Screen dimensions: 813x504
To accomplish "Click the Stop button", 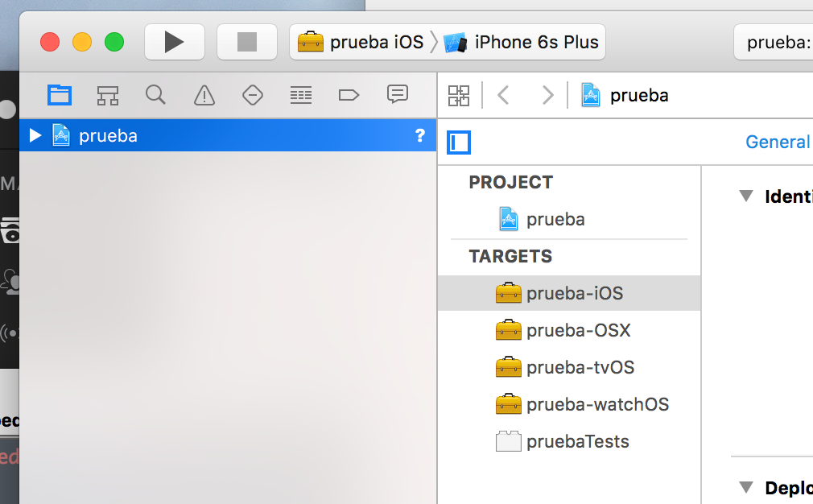I will (246, 42).
